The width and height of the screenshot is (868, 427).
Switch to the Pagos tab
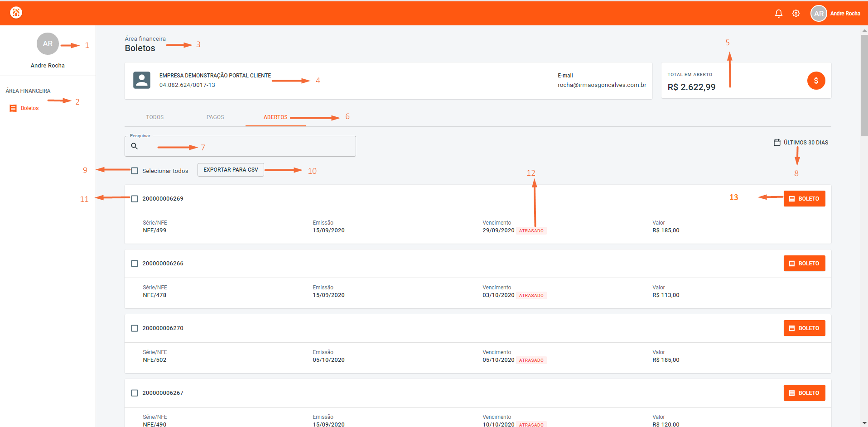215,117
